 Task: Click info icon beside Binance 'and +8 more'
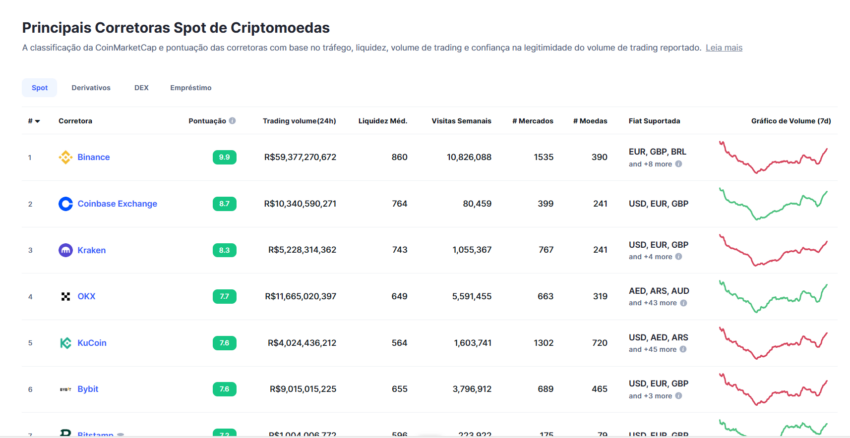tap(678, 164)
